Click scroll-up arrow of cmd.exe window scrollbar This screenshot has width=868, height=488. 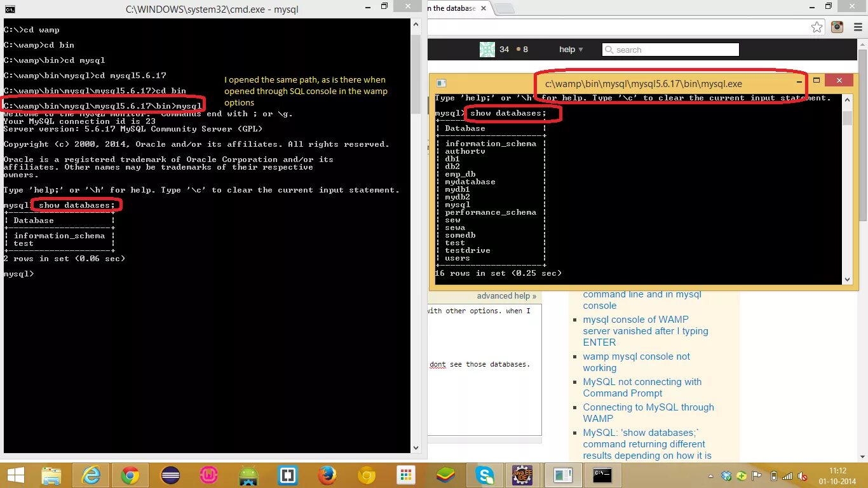point(416,23)
